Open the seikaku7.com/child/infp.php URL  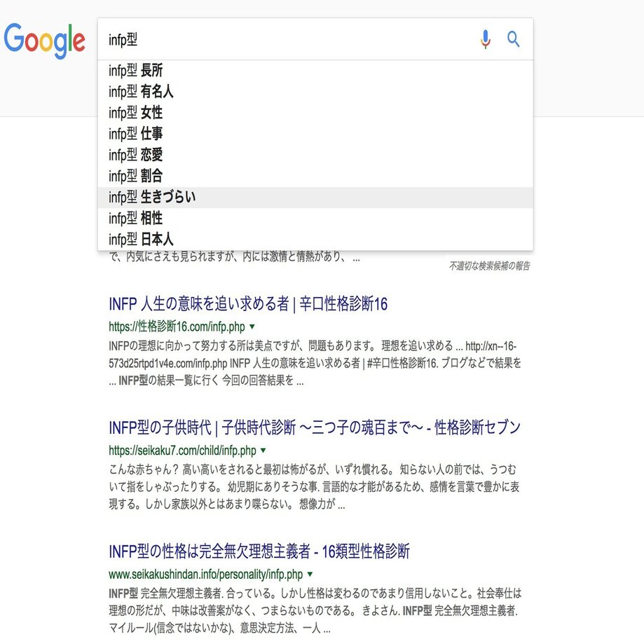pyautogui.click(x=182, y=451)
